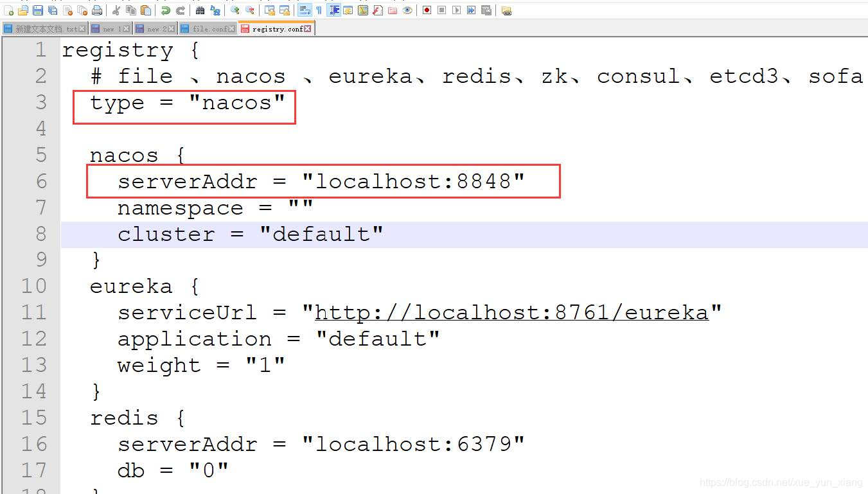868x494 pixels.
Task: Close the 新建文本文档.txt tab
Action: click(x=82, y=29)
